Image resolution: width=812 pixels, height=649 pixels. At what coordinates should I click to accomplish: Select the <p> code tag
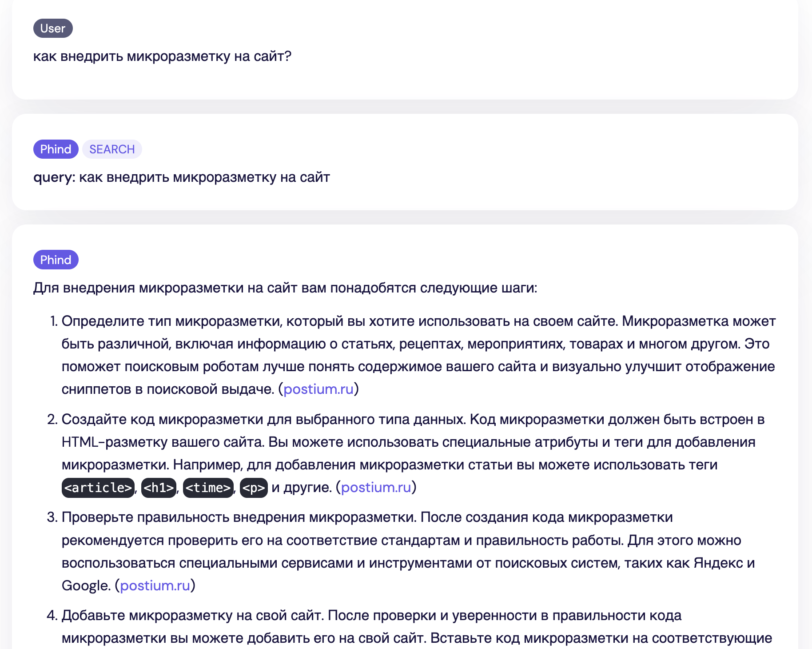pos(254,488)
